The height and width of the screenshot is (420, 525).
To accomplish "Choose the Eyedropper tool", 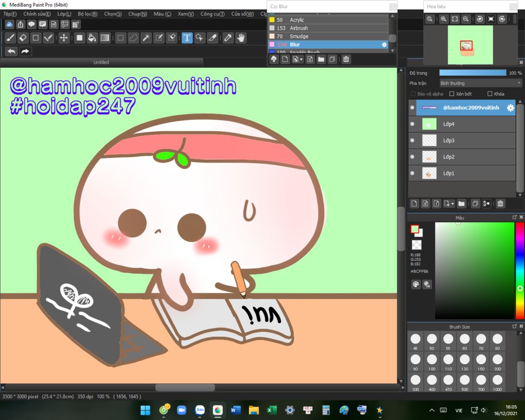I will coord(228,38).
